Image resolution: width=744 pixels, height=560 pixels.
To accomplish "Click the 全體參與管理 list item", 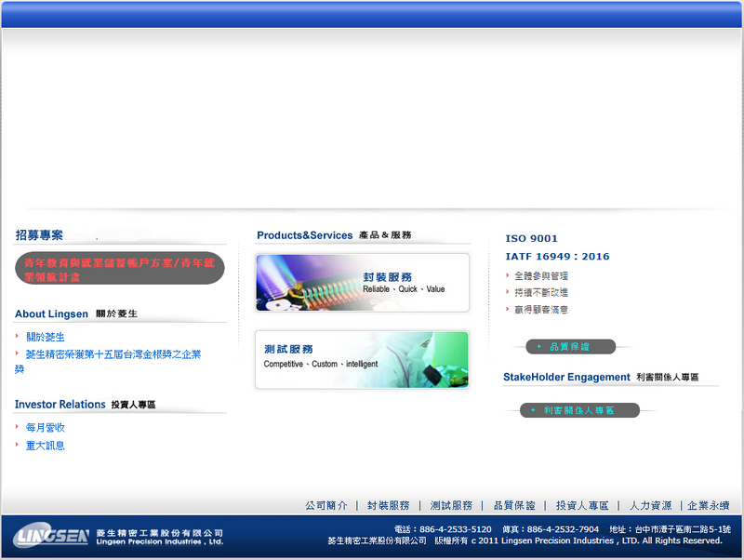I will (541, 275).
